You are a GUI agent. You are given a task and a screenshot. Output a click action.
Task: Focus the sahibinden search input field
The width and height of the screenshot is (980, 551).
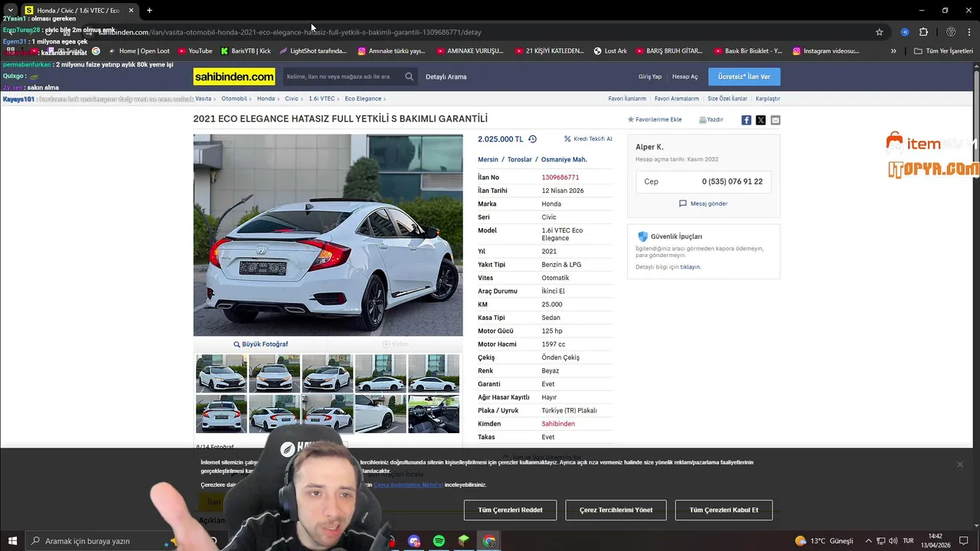tap(342, 77)
